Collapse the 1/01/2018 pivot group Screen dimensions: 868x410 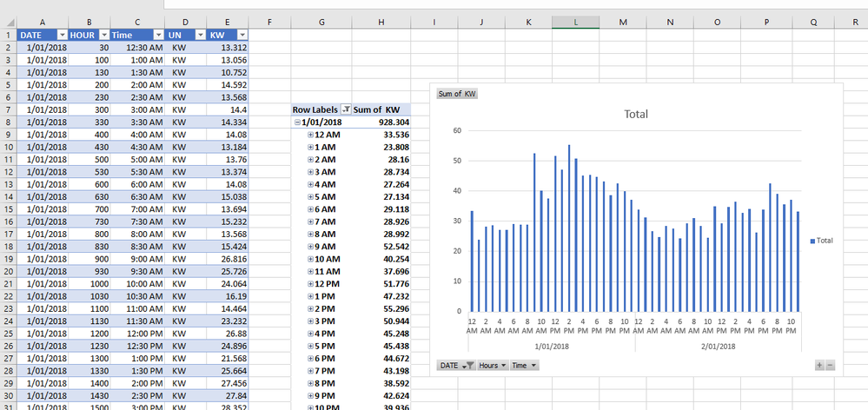[297, 122]
